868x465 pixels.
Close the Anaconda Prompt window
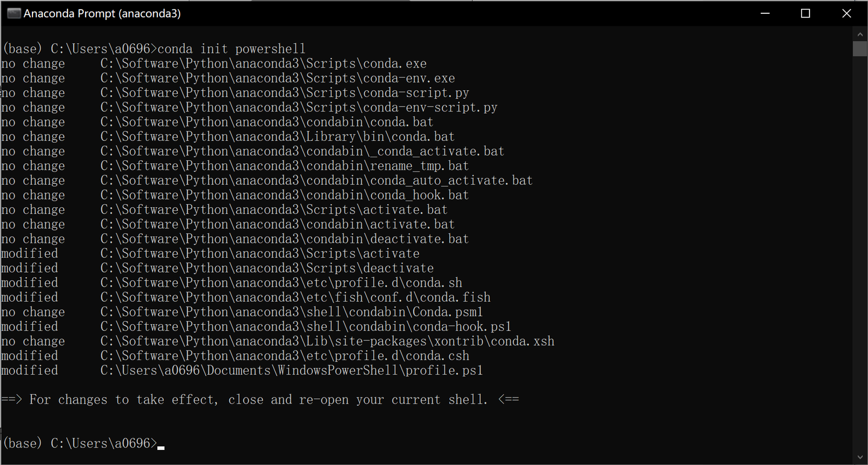(846, 13)
